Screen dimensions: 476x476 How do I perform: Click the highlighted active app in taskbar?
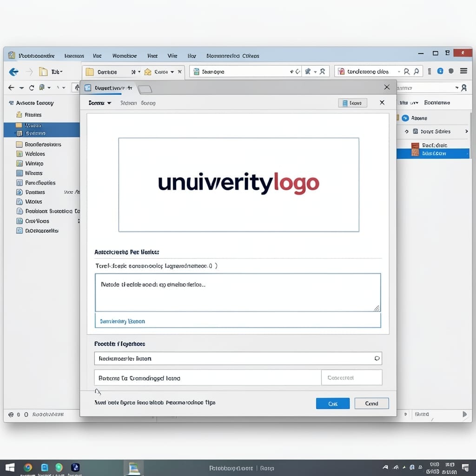click(x=133, y=468)
